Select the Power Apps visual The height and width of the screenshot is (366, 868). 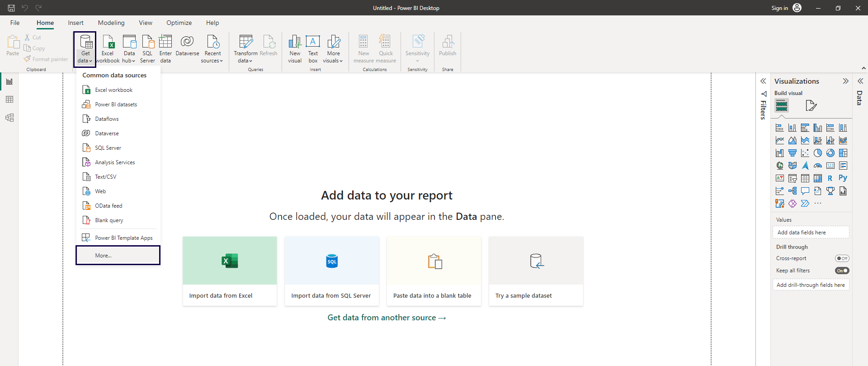pyautogui.click(x=792, y=204)
